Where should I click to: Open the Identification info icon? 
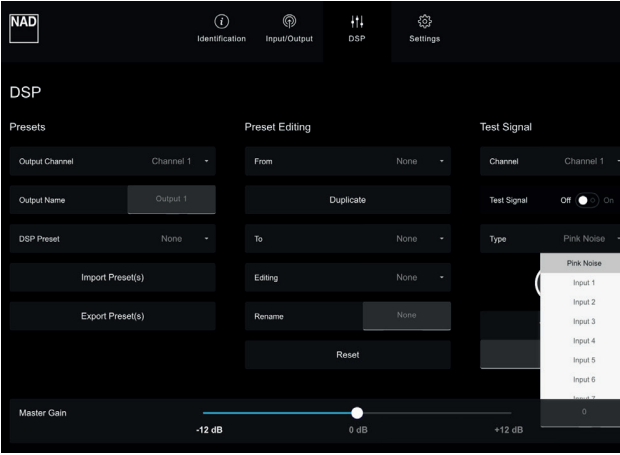point(221,21)
